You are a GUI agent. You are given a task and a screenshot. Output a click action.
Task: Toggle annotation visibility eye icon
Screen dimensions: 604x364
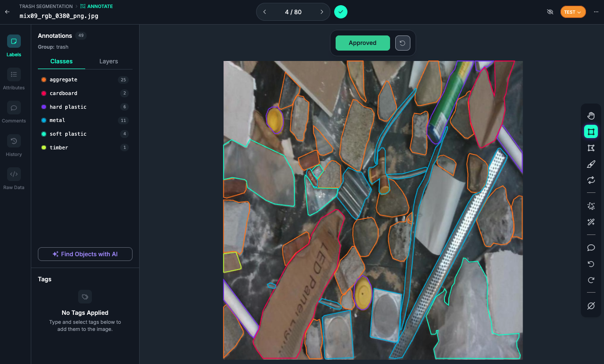point(550,12)
